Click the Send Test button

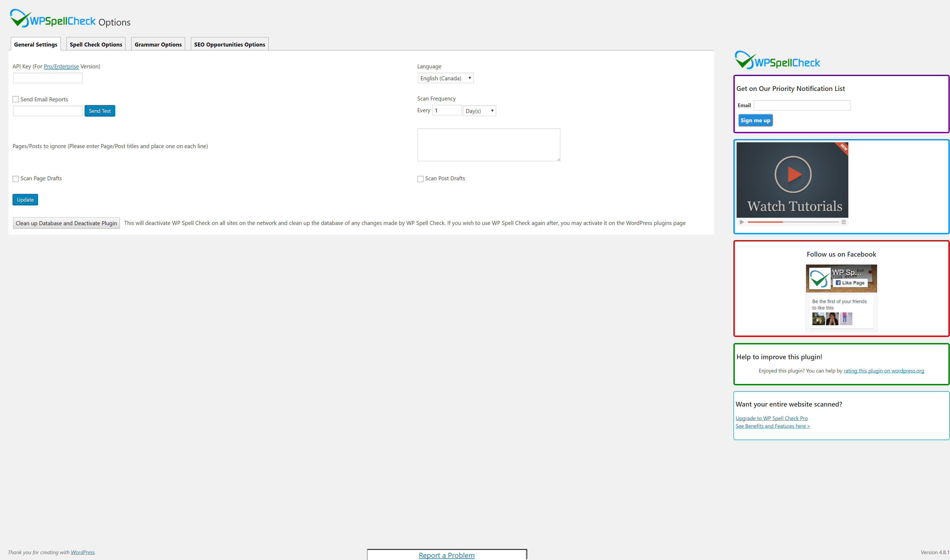point(100,111)
